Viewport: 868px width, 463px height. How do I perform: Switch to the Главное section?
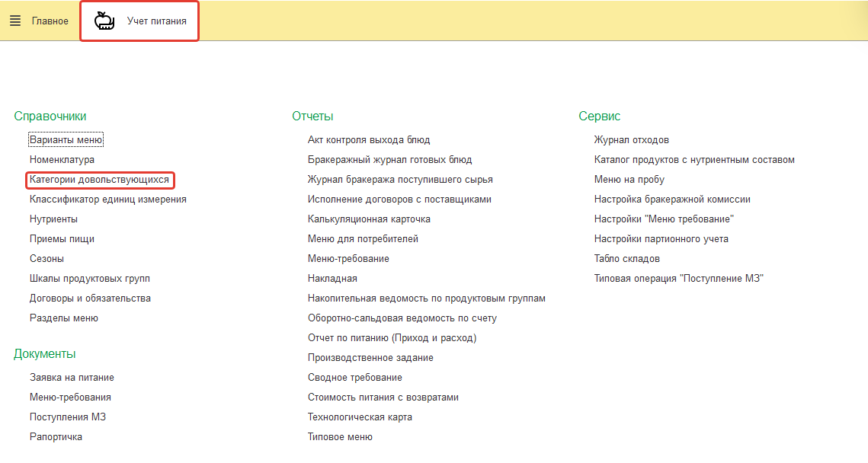50,21
